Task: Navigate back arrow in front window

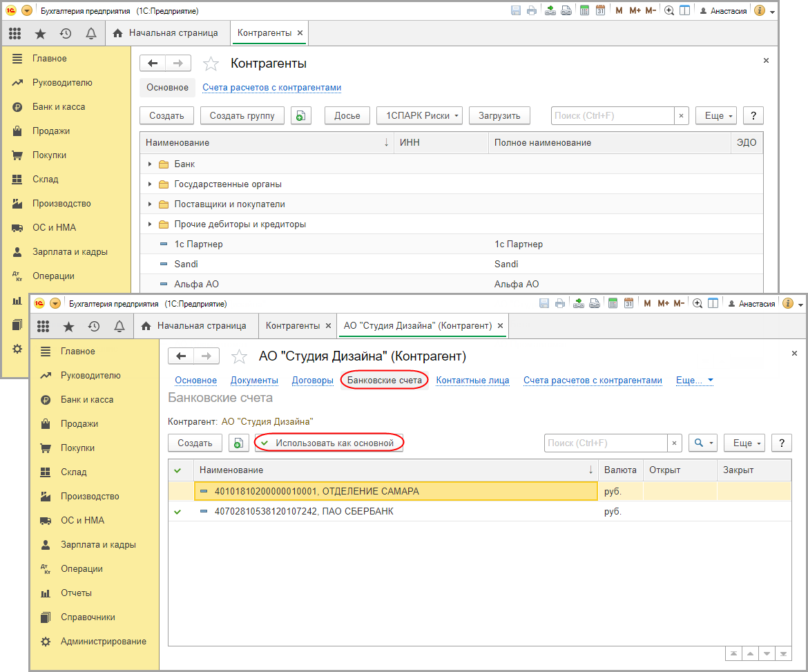Action: (181, 356)
